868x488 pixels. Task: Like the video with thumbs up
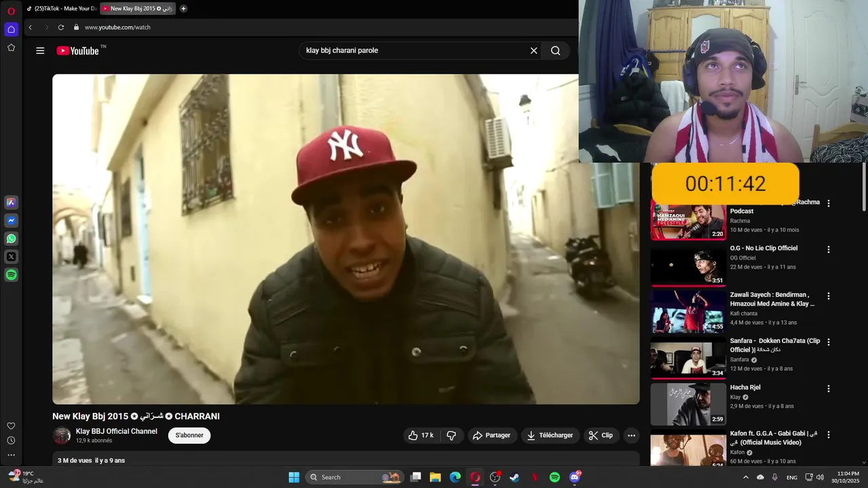point(420,435)
